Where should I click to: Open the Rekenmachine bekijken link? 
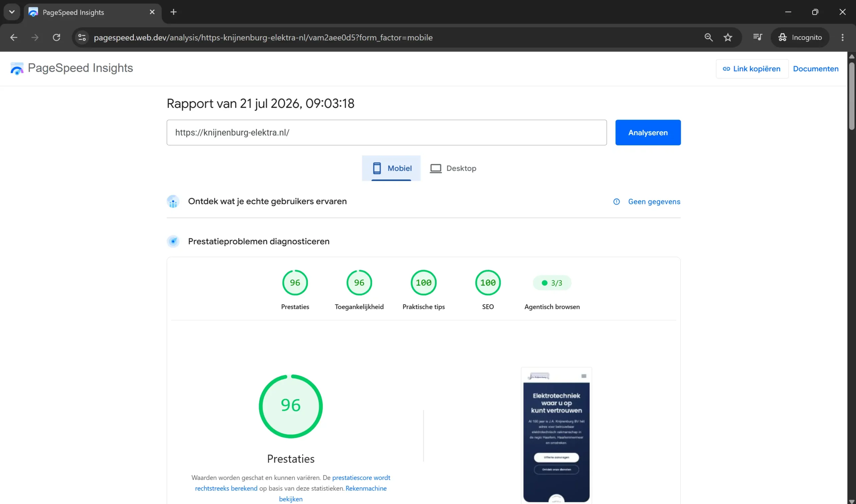[x=333, y=493]
